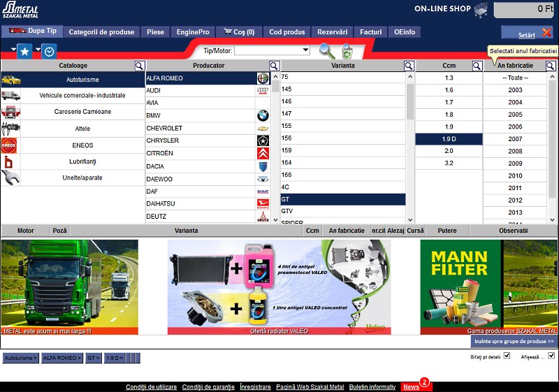Select 2007 in An fabricatie list
The width and height of the screenshot is (559, 392).
click(515, 139)
